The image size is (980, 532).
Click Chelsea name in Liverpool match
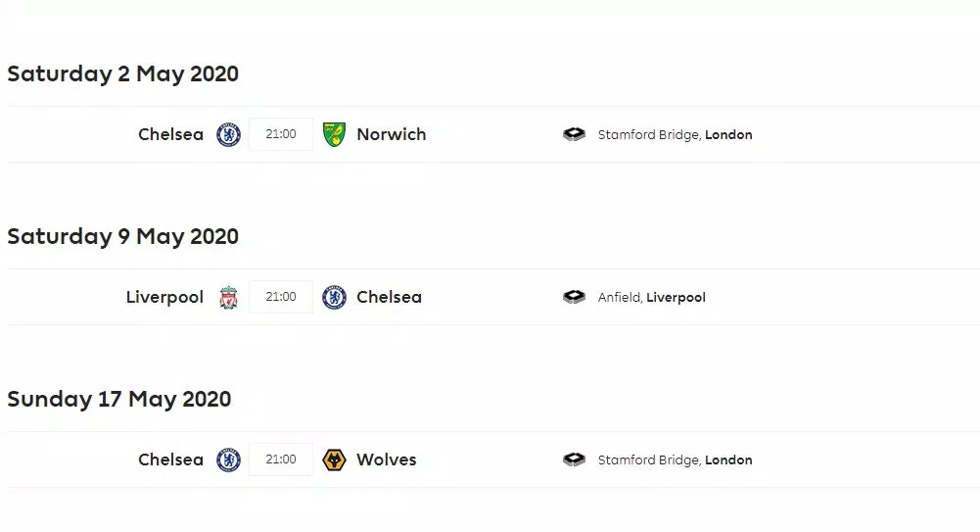coord(389,297)
